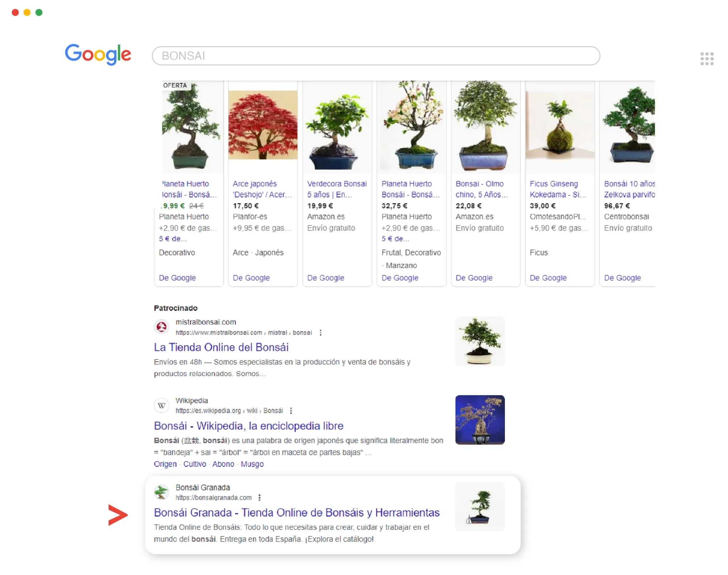Image resolution: width=728 pixels, height=575 pixels.
Task: Open three-dot menu next to Wikipedia URL
Action: 291,411
